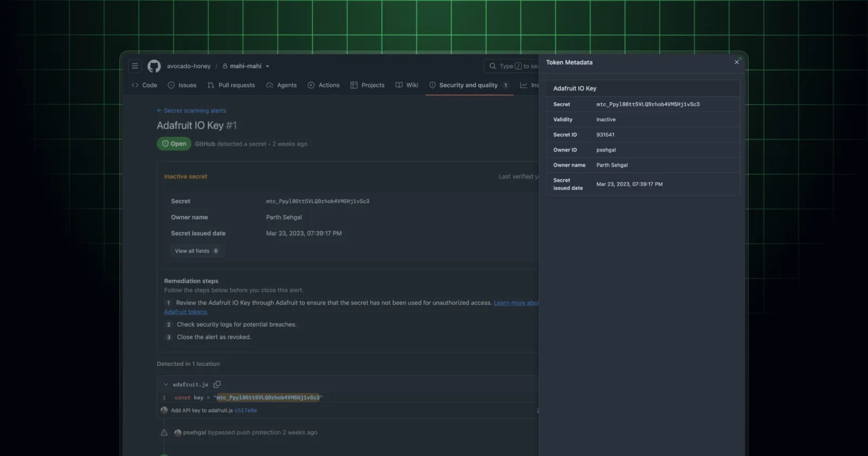Click View all fields button

click(196, 251)
